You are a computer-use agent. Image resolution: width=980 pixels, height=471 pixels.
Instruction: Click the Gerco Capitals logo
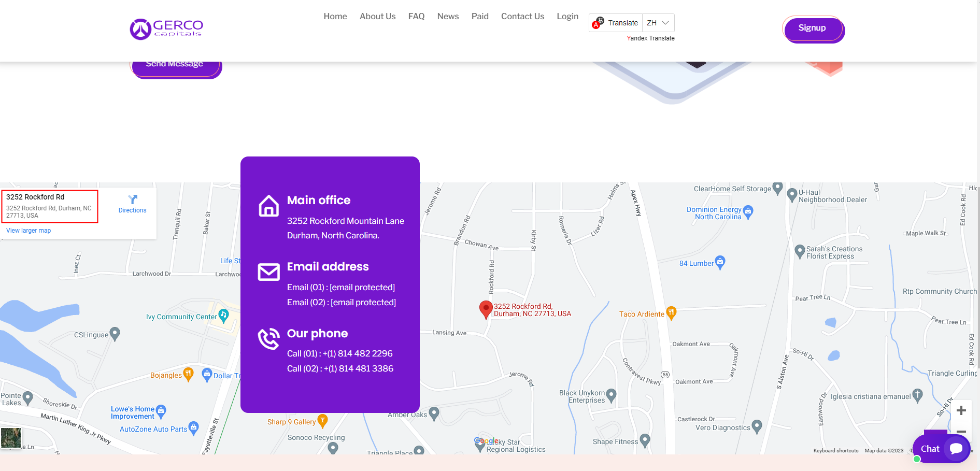(x=166, y=29)
